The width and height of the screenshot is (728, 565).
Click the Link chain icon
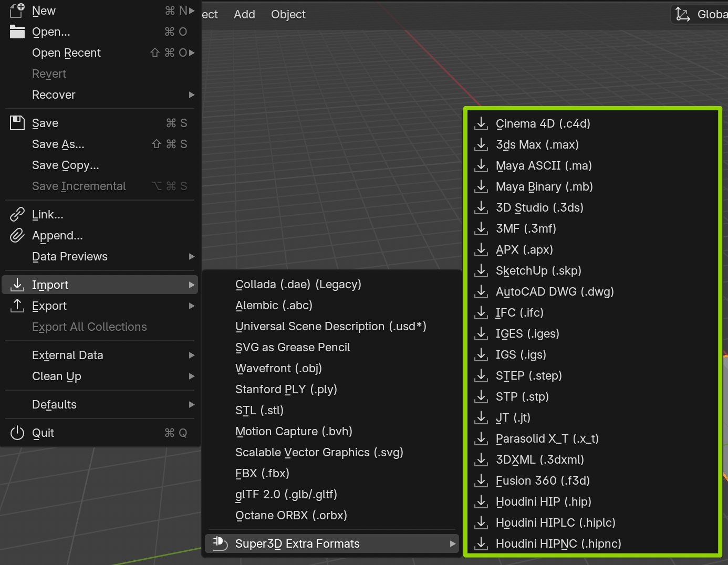click(17, 214)
